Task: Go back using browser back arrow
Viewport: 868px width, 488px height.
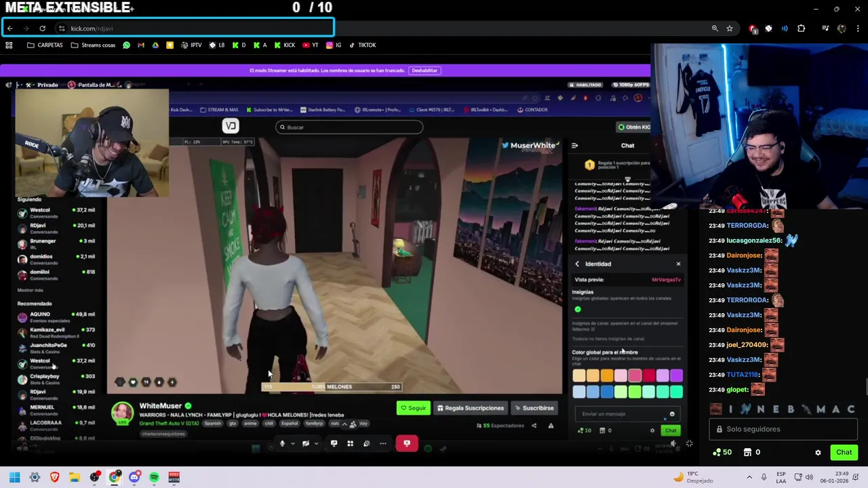Action: pyautogui.click(x=10, y=28)
